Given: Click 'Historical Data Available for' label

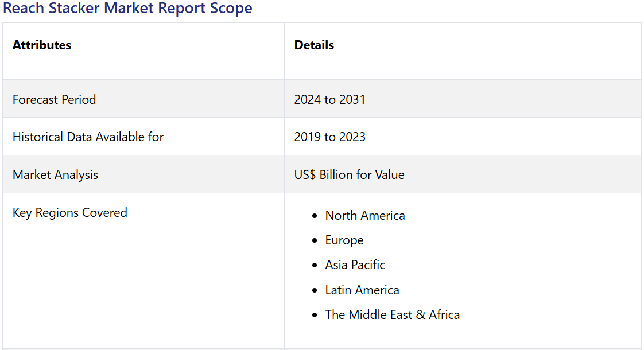Looking at the screenshot, I should pyautogui.click(x=88, y=137).
